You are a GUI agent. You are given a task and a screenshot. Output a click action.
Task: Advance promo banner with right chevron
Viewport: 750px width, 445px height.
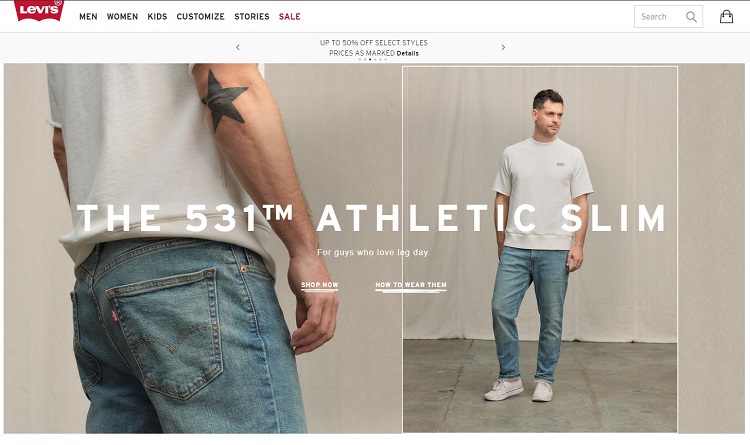pyautogui.click(x=503, y=47)
